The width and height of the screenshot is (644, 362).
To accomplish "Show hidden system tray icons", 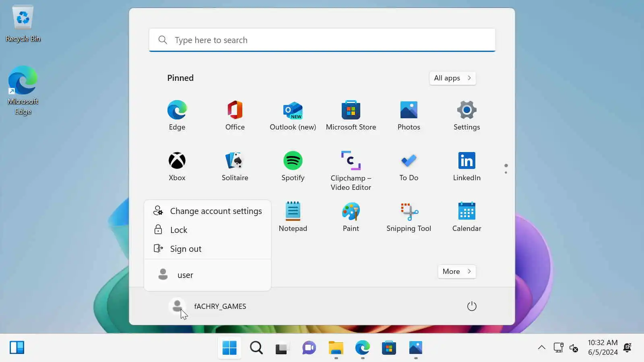I will click(x=542, y=348).
